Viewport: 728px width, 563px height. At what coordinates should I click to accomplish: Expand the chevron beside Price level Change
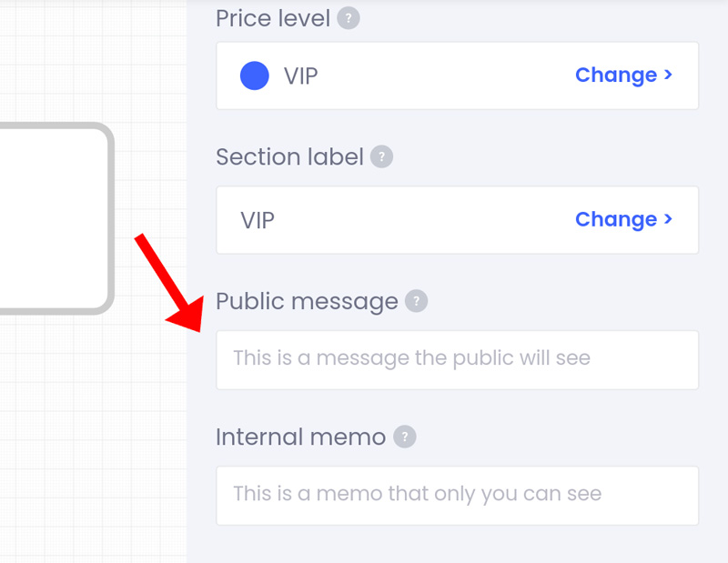pyautogui.click(x=668, y=75)
